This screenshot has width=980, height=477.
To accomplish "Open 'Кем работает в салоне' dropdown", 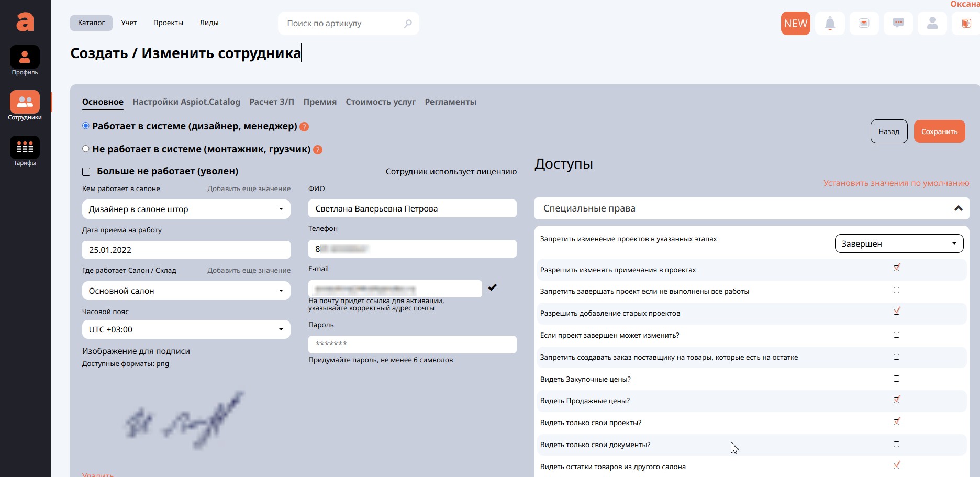I will point(186,209).
